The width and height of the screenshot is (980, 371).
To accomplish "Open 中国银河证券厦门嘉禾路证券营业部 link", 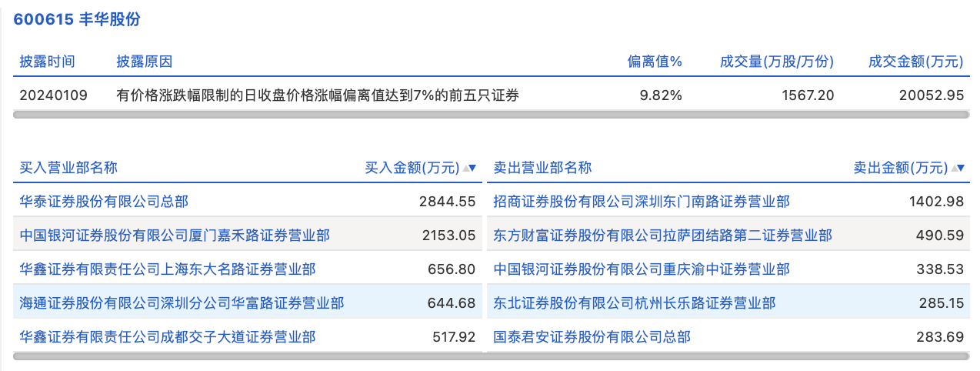I will (175, 236).
